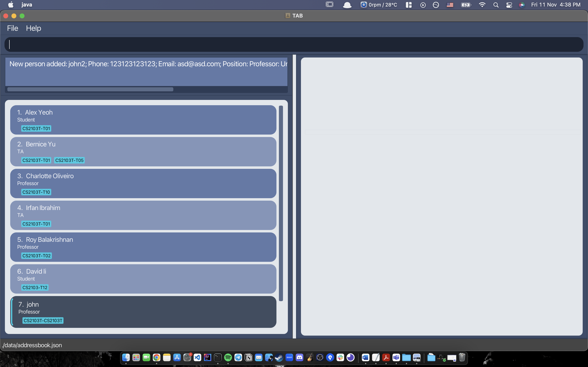Select Alex Yeoh's contact card
588x367 pixels.
pos(143,120)
